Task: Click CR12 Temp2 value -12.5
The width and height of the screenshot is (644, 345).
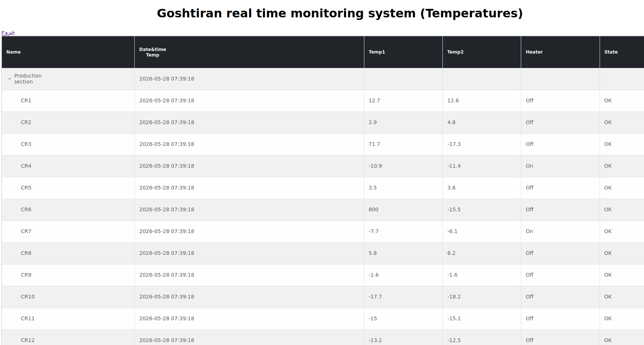Action: point(454,340)
